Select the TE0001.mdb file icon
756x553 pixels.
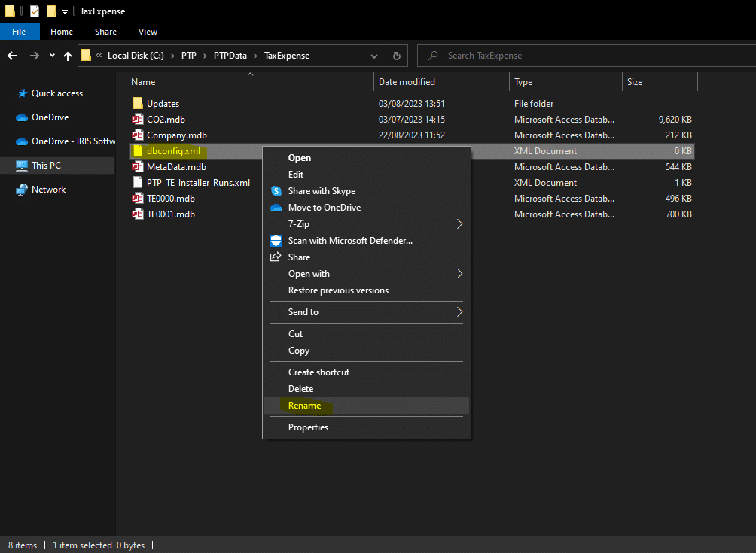[x=138, y=215]
